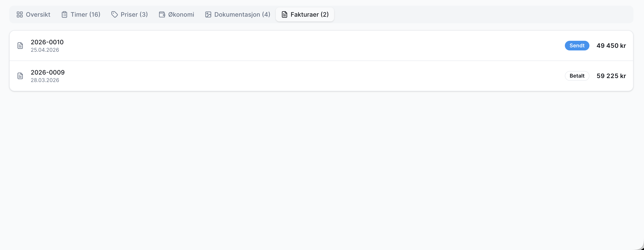
Task: Click the Oversikt grid icon
Action: (20, 14)
